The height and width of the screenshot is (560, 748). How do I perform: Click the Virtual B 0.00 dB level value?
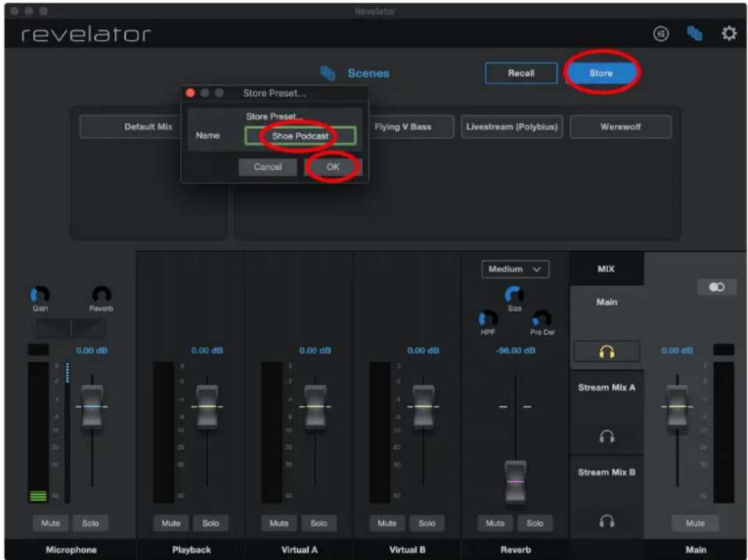[423, 351]
